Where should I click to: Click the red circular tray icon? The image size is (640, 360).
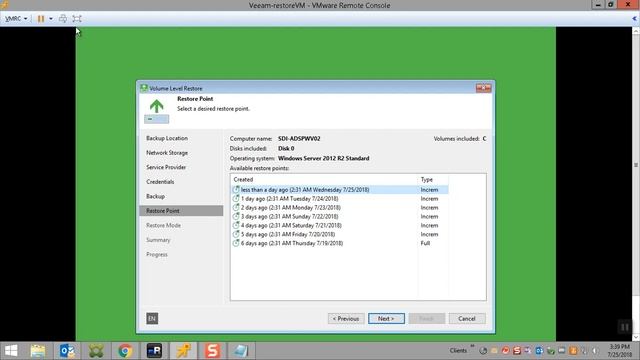pos(506,351)
